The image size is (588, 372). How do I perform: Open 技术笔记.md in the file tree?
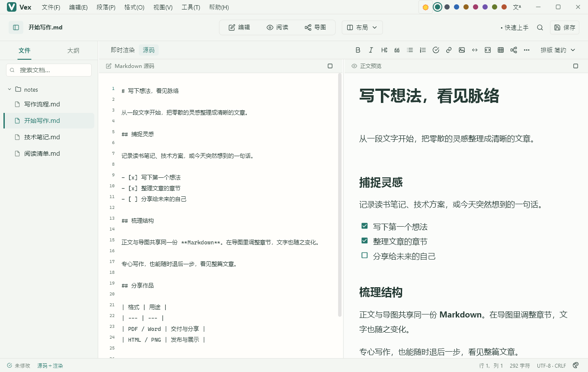(49, 137)
